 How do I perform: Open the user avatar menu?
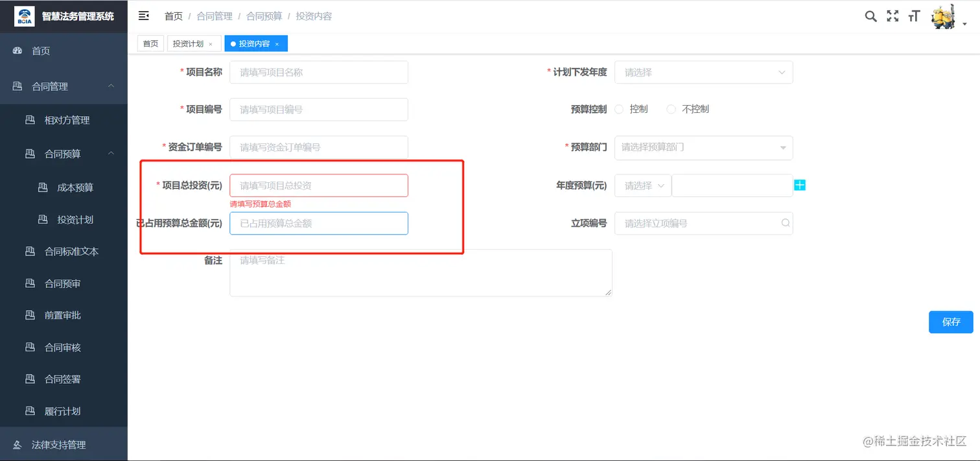pyautogui.click(x=943, y=16)
